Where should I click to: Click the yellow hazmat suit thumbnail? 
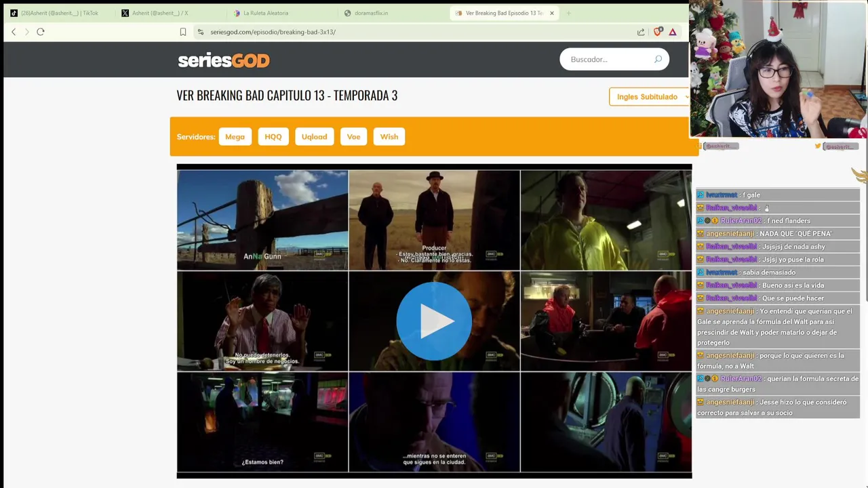coord(606,220)
